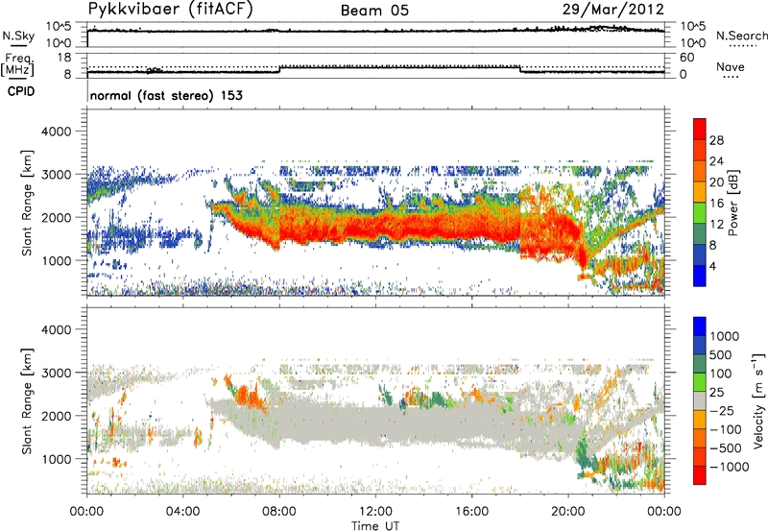Viewport: 768px width, 532px height.
Task: Click the '08:00' time axis label
Action: [x=279, y=512]
